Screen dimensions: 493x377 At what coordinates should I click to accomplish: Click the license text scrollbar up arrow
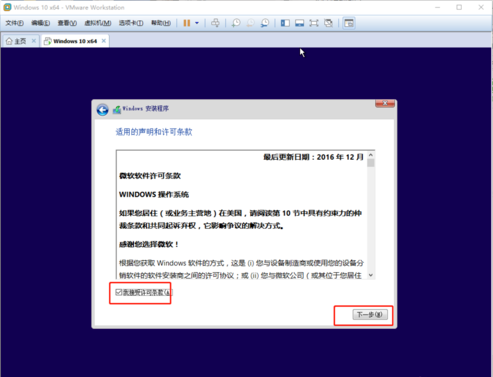pos(371,155)
